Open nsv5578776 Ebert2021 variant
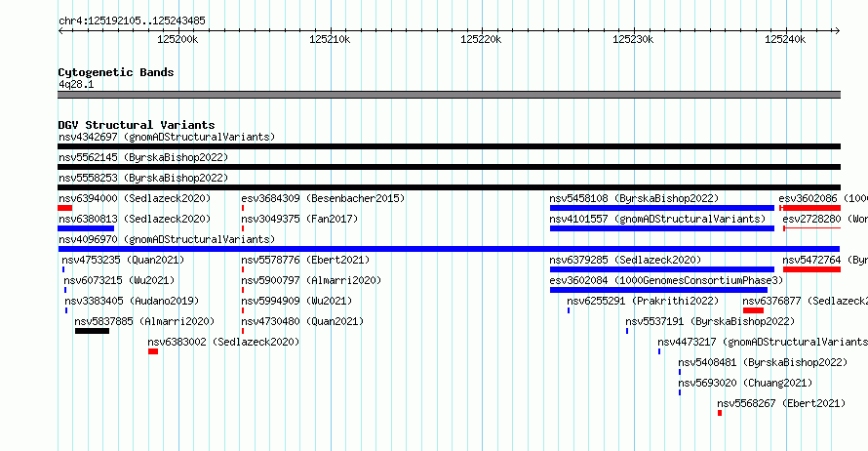This screenshot has width=868, height=451. [x=305, y=260]
